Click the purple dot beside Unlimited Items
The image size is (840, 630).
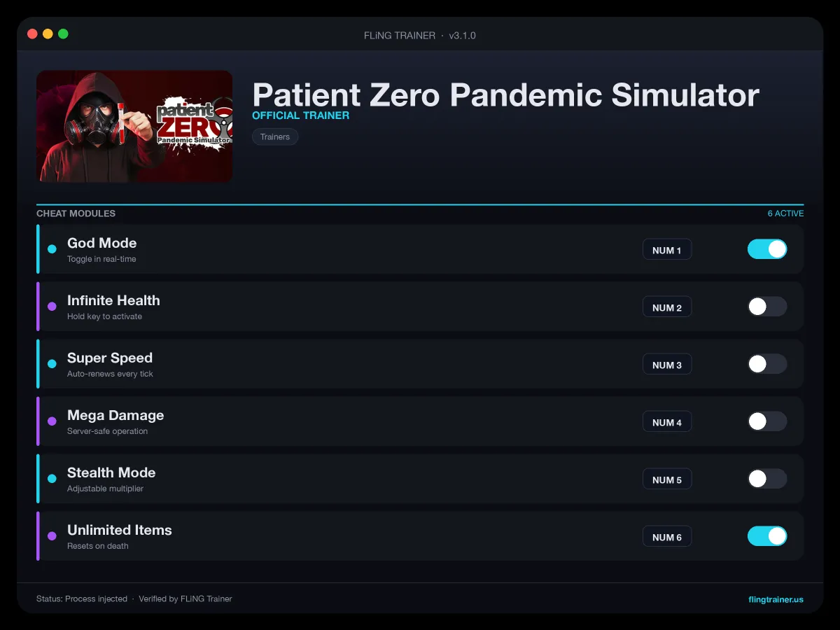coord(52,536)
